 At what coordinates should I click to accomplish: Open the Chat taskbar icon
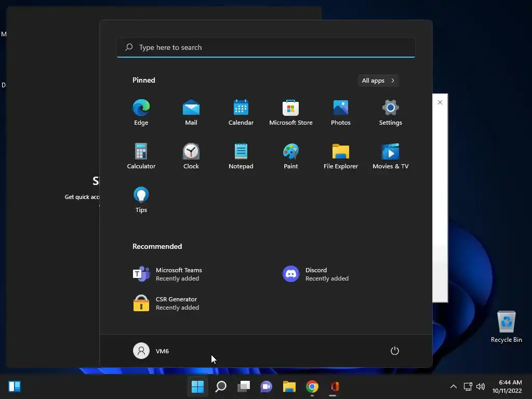267,386
